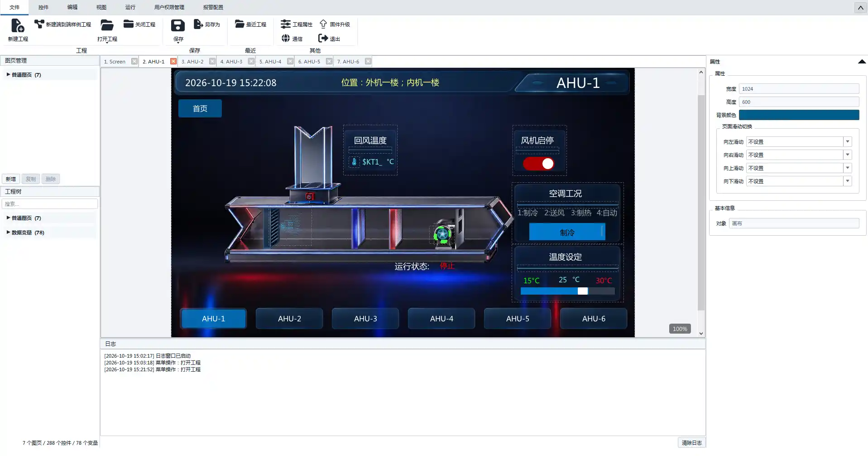Open Recent Projects (最近工程) icon
Viewport: 868px width, 456px height.
tap(240, 24)
